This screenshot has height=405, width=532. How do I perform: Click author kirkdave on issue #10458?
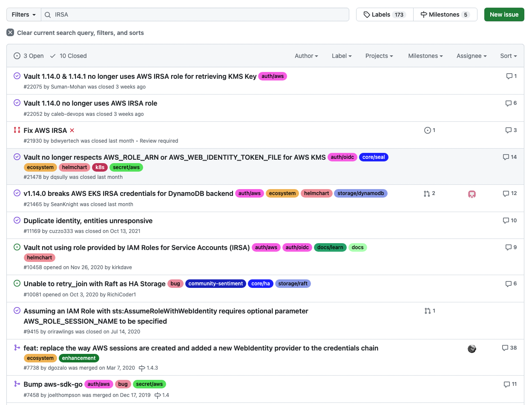pyautogui.click(x=122, y=267)
